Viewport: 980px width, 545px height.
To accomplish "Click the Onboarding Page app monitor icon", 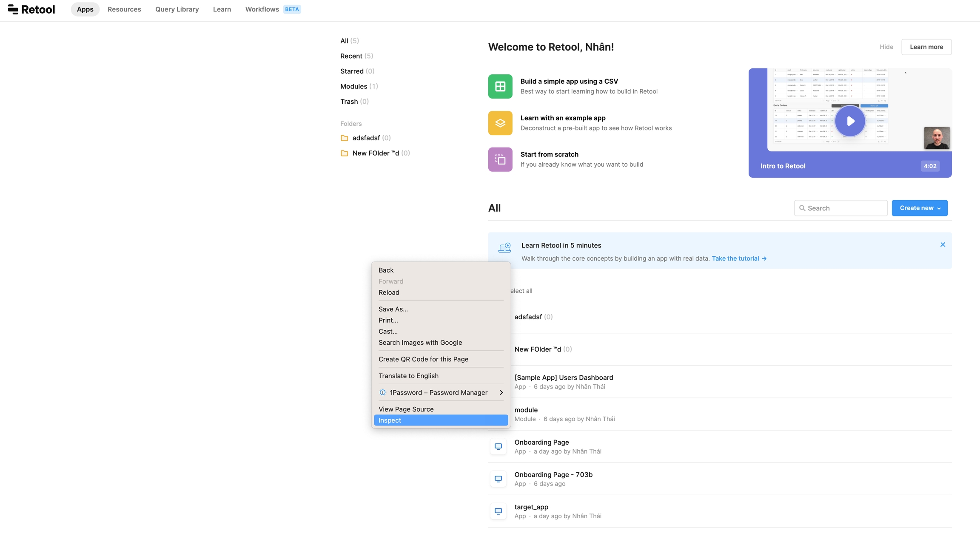I will (x=498, y=446).
